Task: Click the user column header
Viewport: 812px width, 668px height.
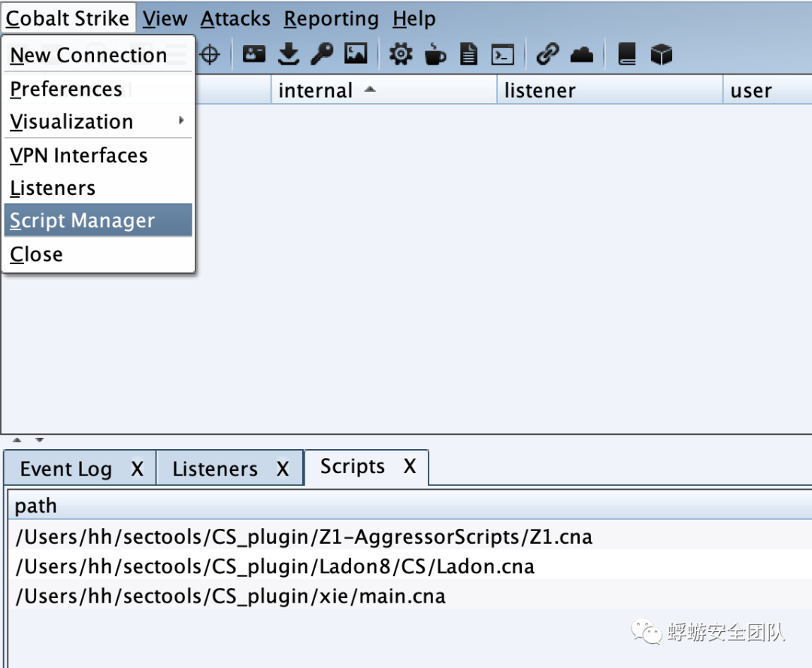Action: click(768, 90)
